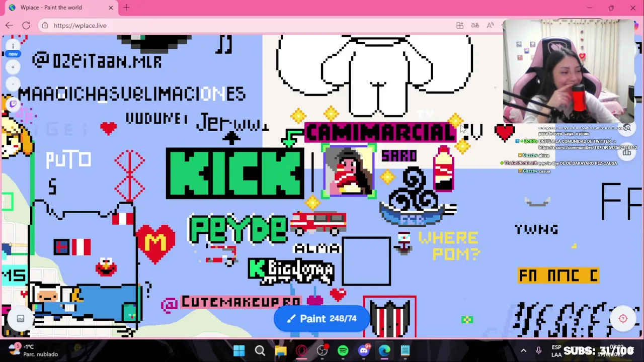Expand the system tray hidden icons chevron
The image size is (644, 362).
point(523,350)
